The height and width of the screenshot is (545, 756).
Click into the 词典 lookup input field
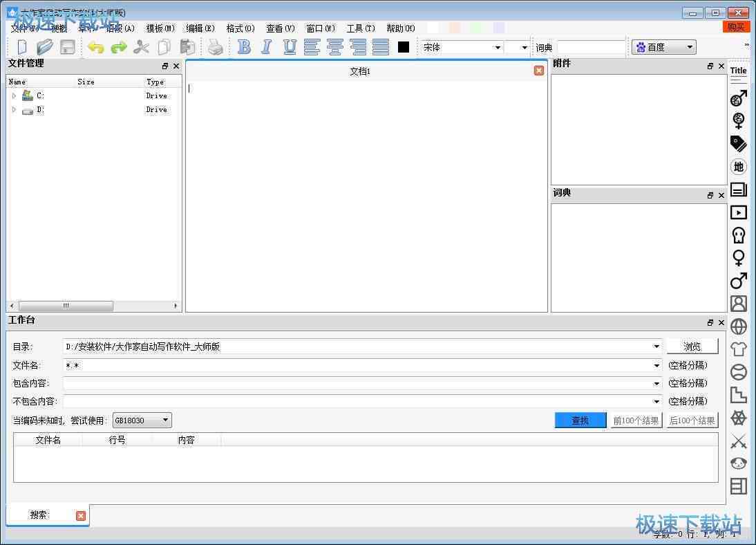pos(591,47)
